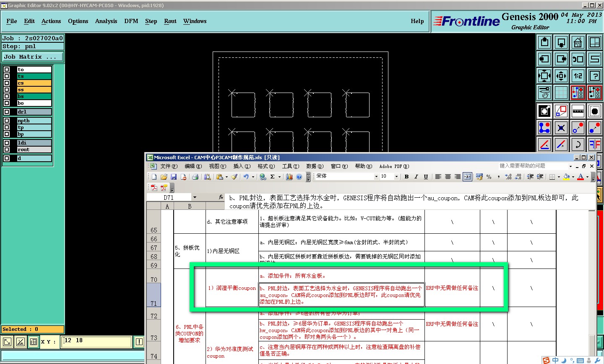
Task: Click the mirror F icon in Genesis
Action: [x=595, y=145]
